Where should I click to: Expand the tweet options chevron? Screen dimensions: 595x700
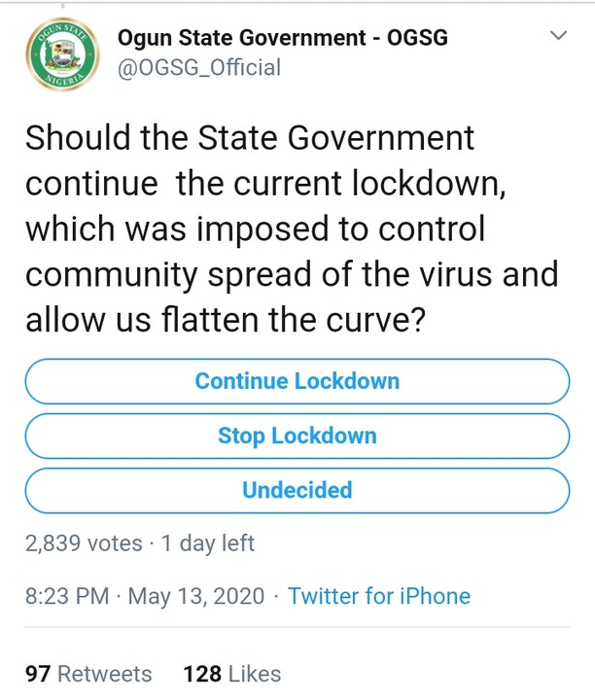[x=558, y=36]
